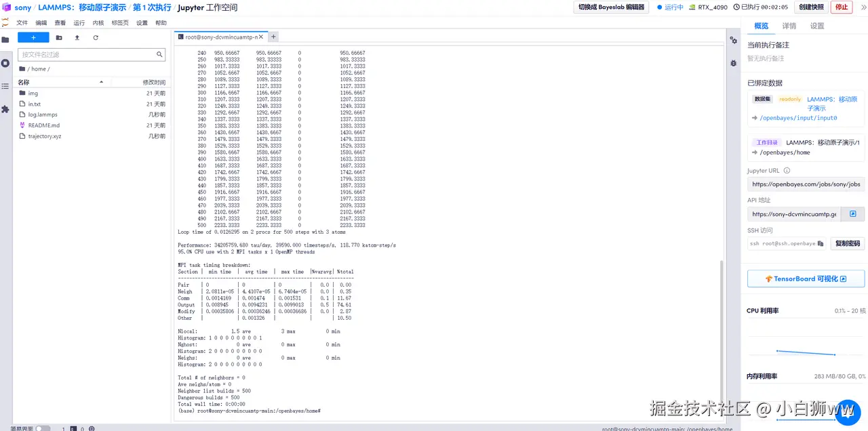Open TensorBoard 可视化 button
The height and width of the screenshot is (431, 868).
pos(806,279)
